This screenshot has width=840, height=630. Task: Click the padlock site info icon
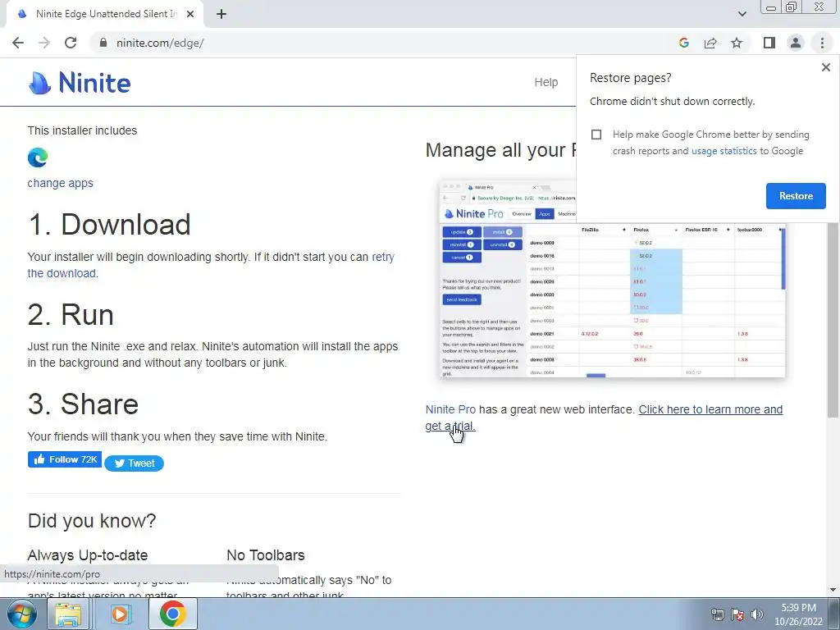(x=103, y=43)
